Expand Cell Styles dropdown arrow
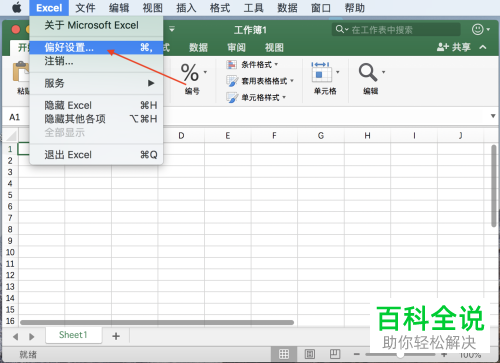This screenshot has width=500, height=363. [284, 97]
